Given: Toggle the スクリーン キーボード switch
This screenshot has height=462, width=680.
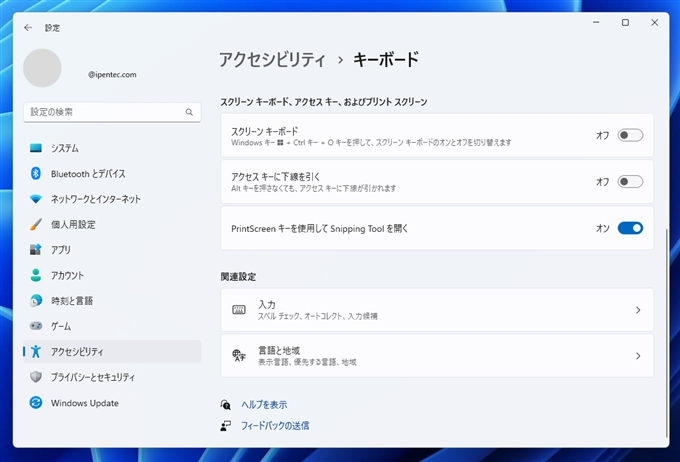Looking at the screenshot, I should point(630,135).
